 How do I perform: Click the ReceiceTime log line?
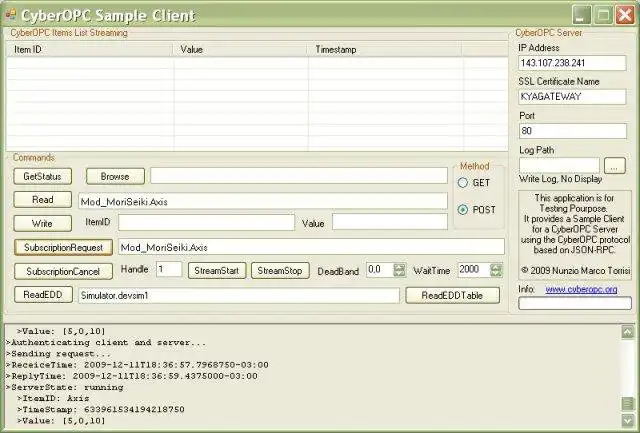point(137,365)
